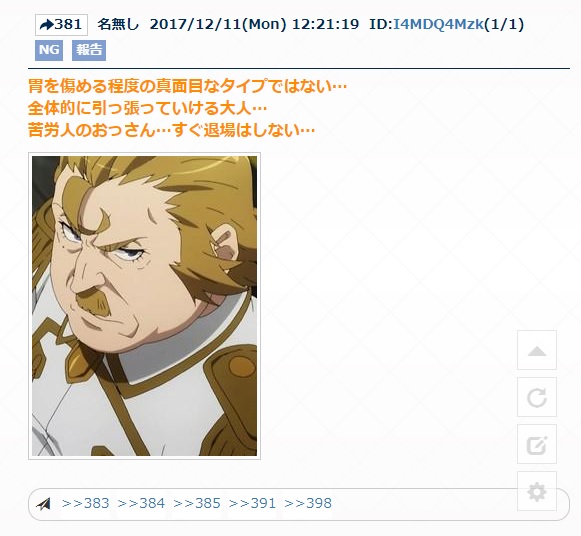Open the write-post pencil icon
The width and height of the screenshot is (581, 536).
537,444
